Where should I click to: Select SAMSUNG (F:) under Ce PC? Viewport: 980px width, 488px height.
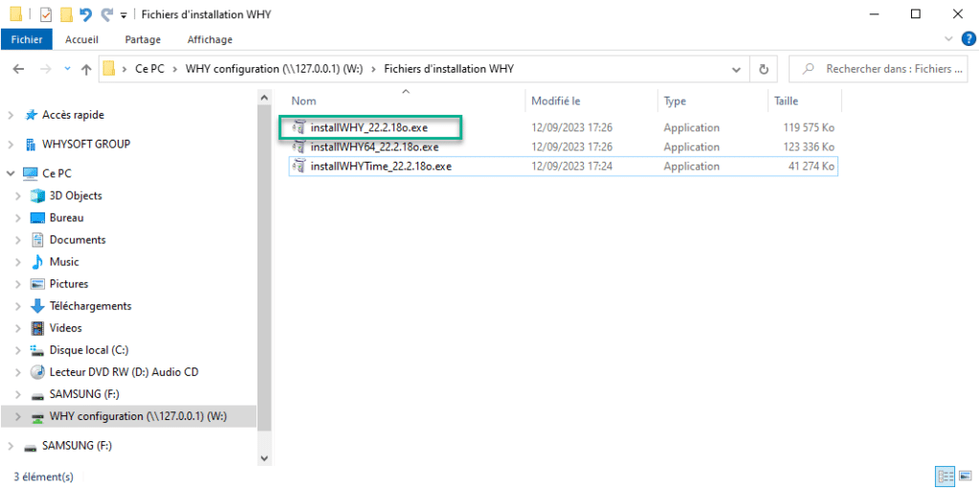click(84, 393)
